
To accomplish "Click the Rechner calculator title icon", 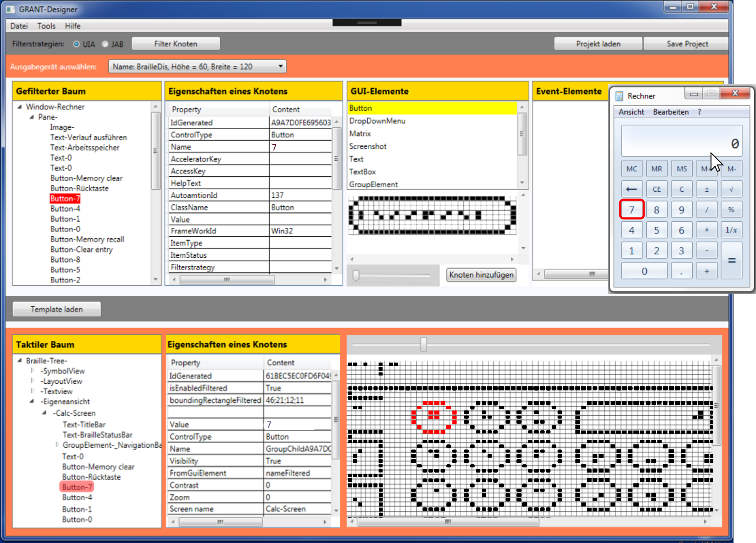I will point(619,96).
